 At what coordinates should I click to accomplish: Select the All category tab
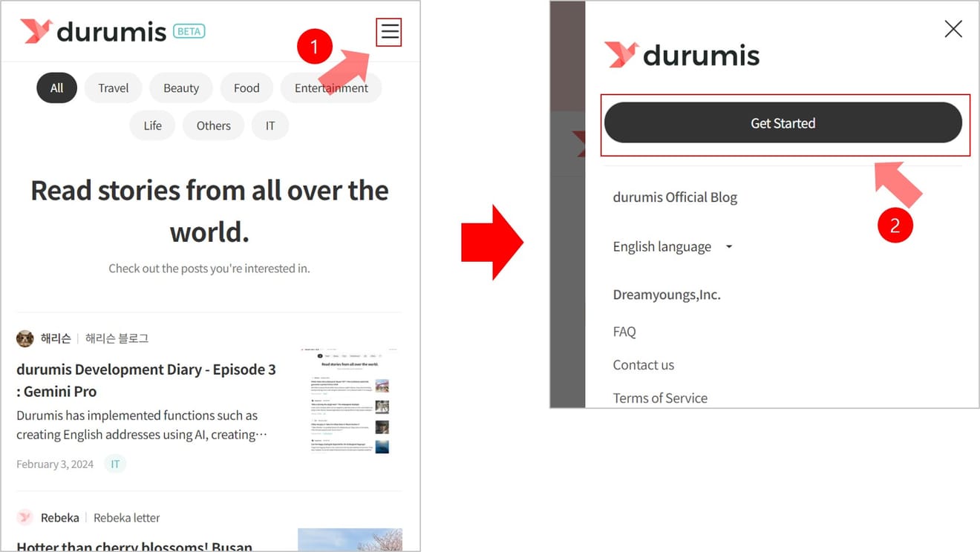[57, 88]
